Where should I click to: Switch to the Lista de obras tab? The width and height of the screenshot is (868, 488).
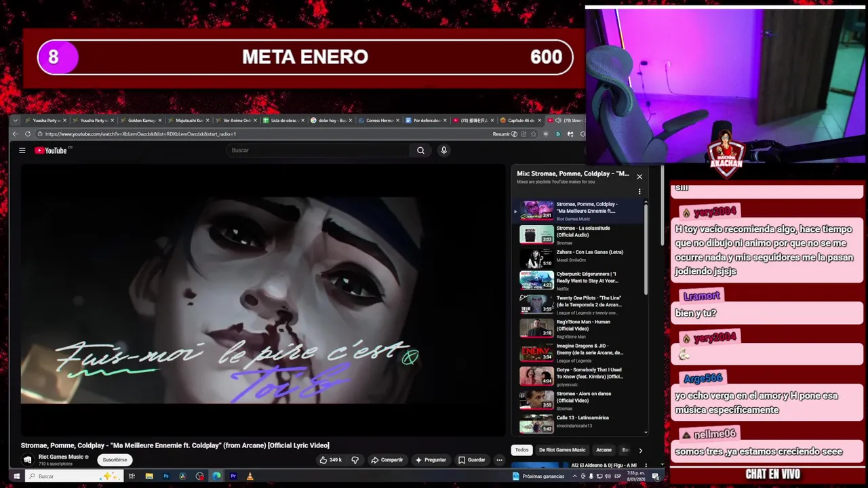tap(285, 120)
